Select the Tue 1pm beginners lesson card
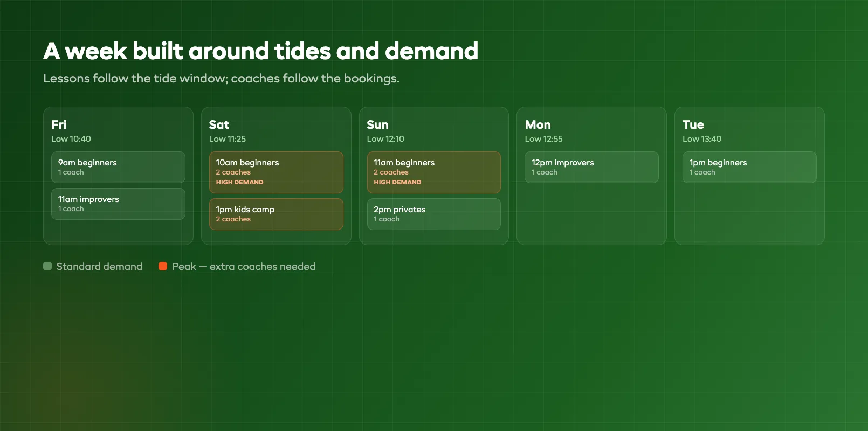 coord(749,167)
